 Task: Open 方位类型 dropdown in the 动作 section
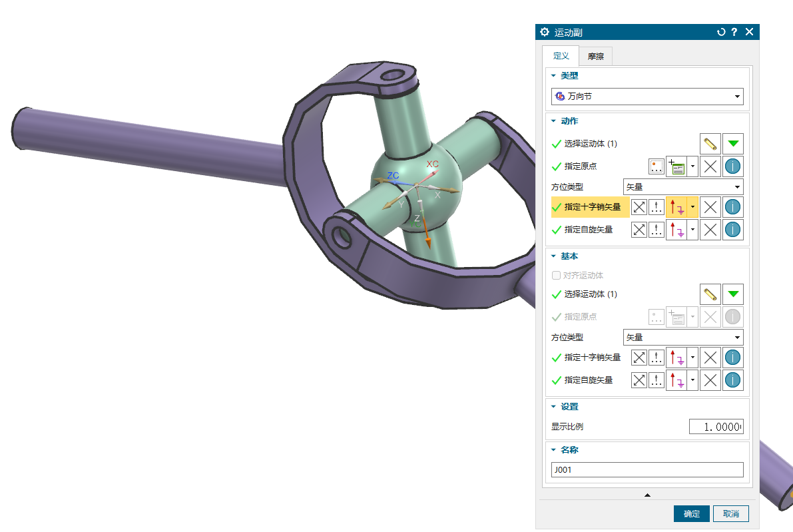click(x=682, y=188)
